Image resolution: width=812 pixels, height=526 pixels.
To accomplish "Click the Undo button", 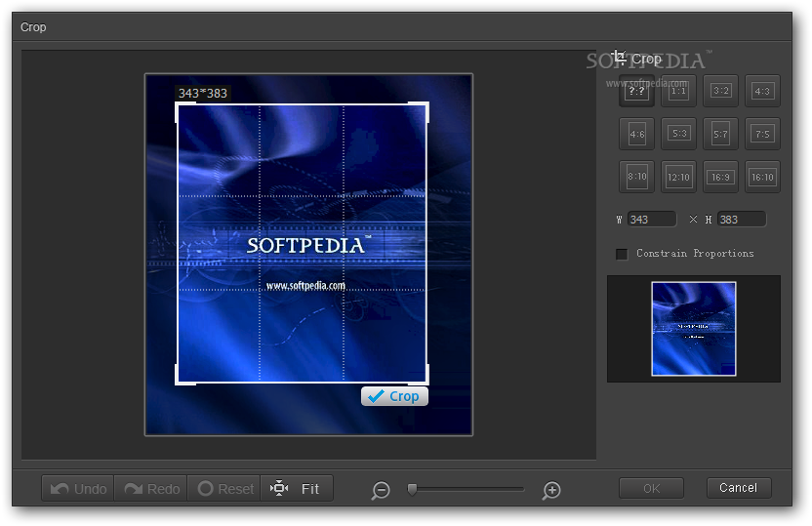I will coord(78,488).
